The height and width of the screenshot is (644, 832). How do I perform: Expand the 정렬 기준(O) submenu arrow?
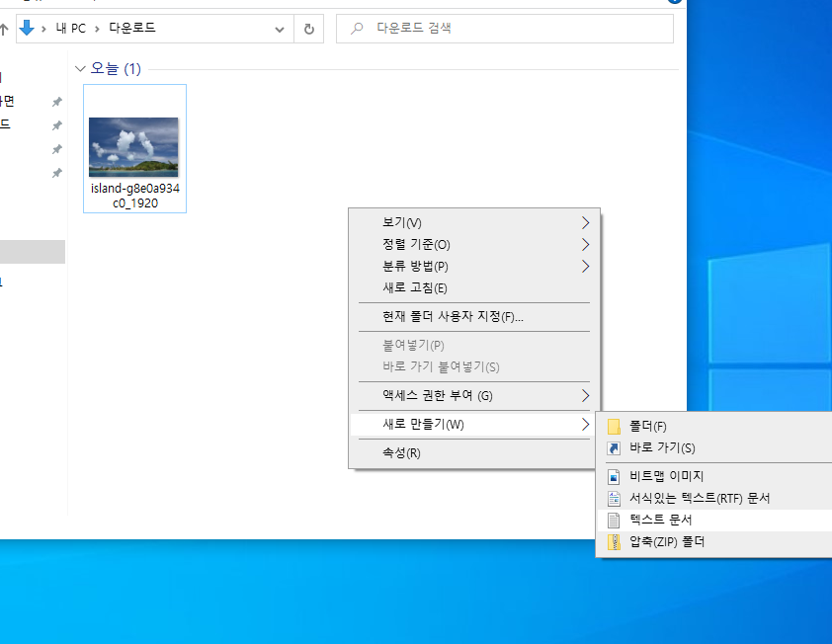point(585,245)
